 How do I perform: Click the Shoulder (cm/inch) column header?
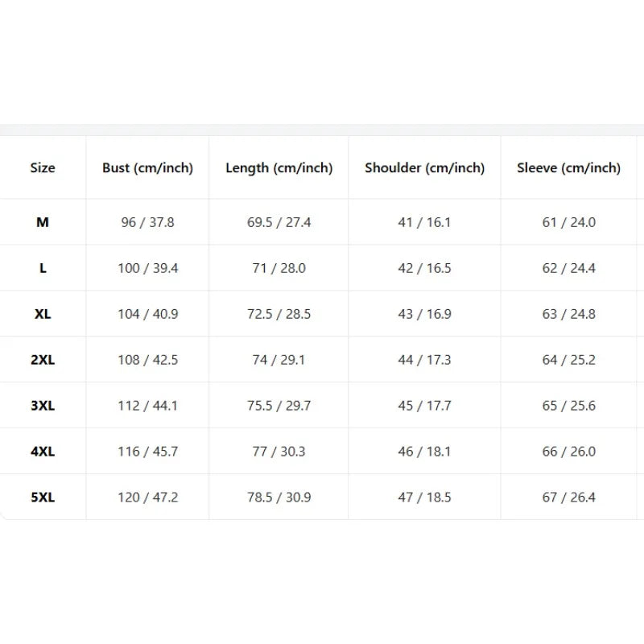425,168
